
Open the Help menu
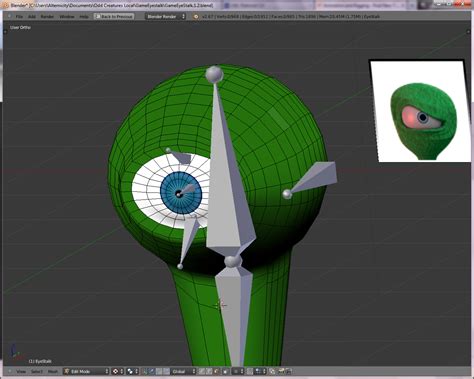point(84,16)
